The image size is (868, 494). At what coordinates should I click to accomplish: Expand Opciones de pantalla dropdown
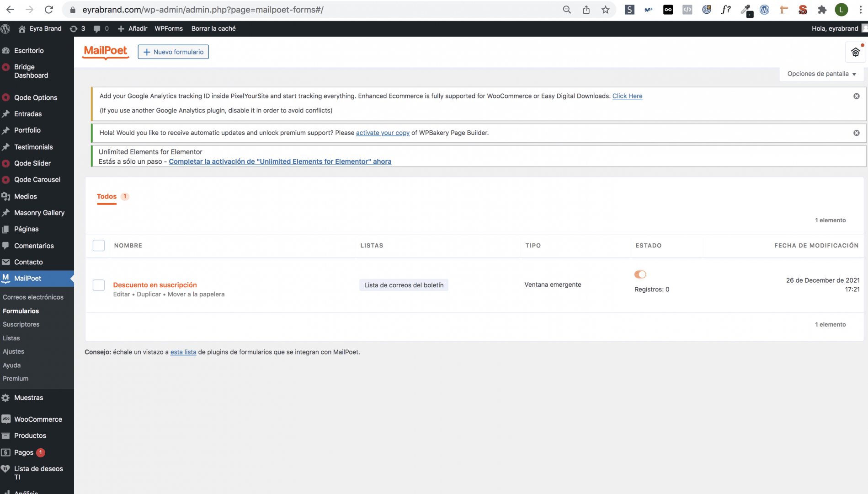pyautogui.click(x=821, y=74)
